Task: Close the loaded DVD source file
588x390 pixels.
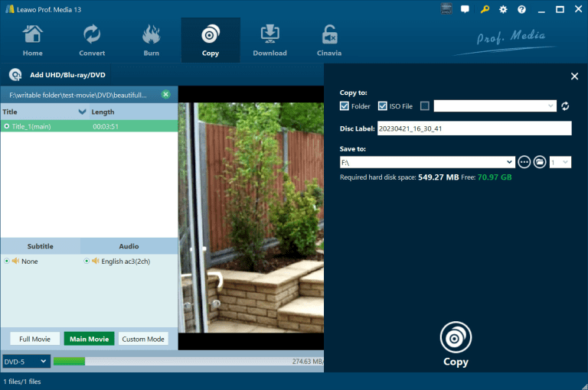Action: [x=165, y=95]
